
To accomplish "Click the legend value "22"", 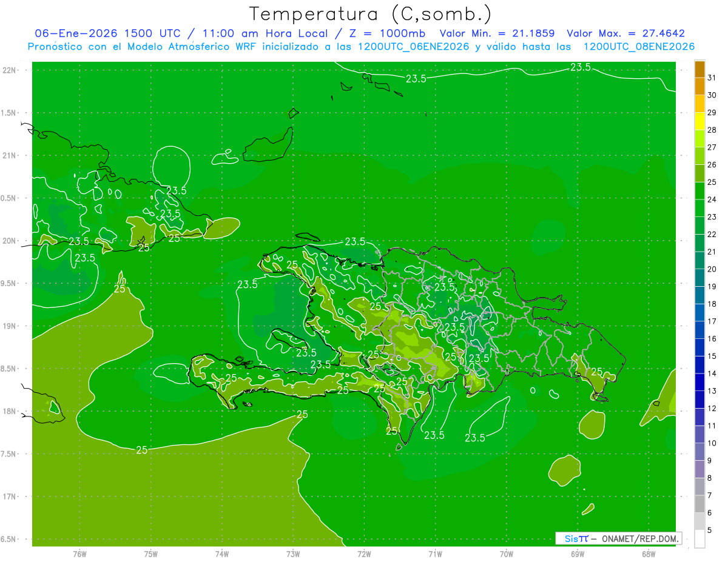I will 712,234.
